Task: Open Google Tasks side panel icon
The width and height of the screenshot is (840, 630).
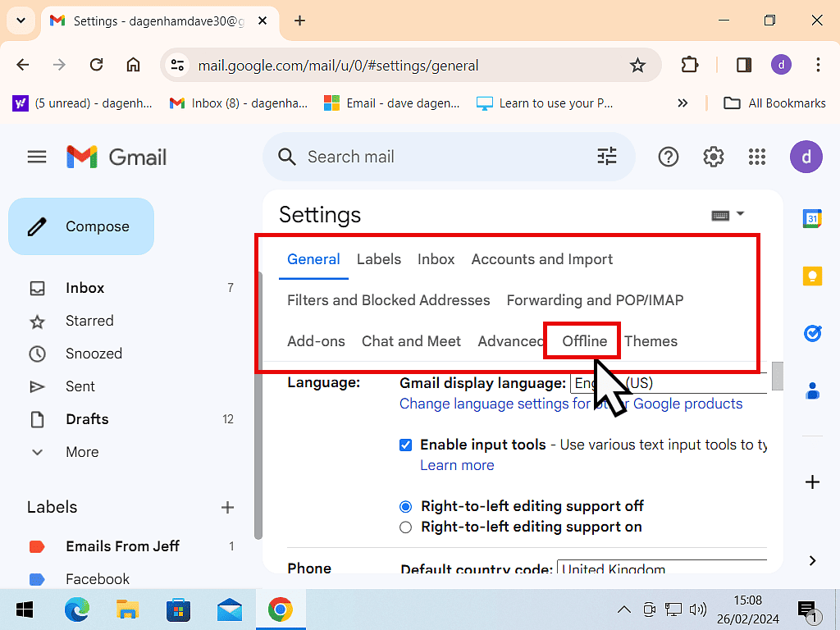Action: pyautogui.click(x=812, y=334)
